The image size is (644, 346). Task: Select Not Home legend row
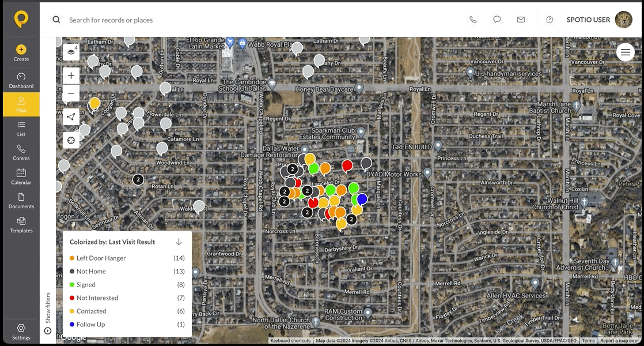click(127, 271)
